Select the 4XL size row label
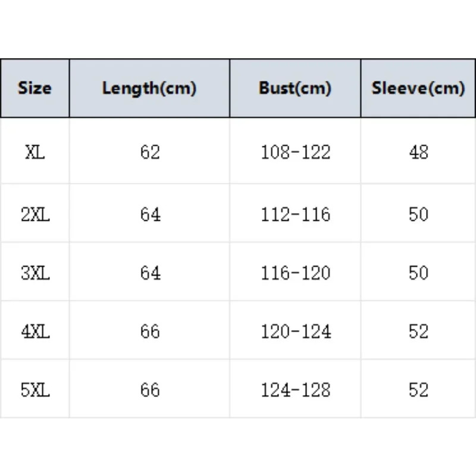Image resolution: width=476 pixels, height=476 pixels. 35,331
